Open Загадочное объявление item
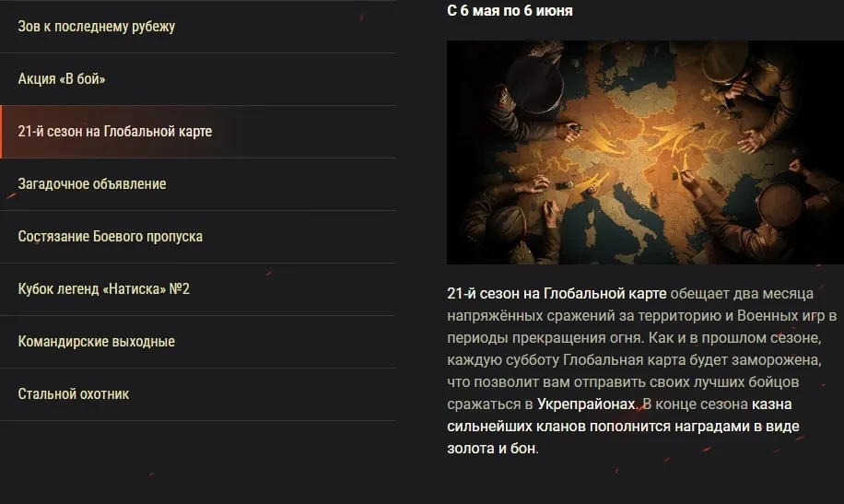The height and width of the screenshot is (504, 844). click(x=198, y=184)
